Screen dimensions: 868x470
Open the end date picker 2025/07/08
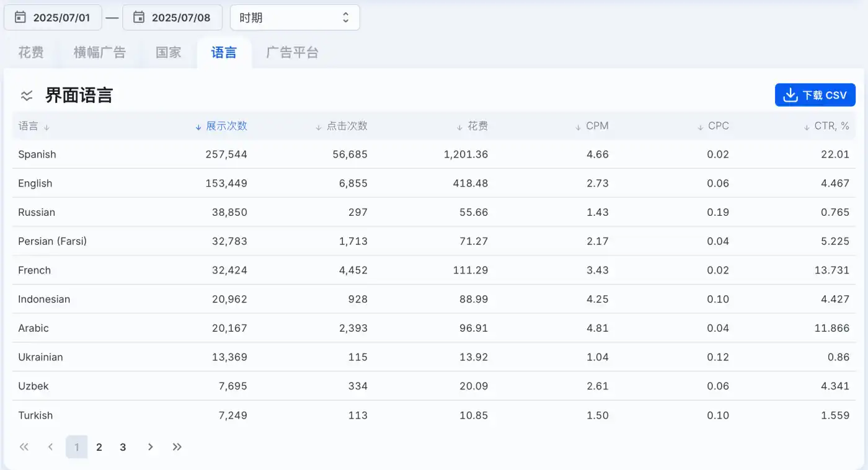172,17
